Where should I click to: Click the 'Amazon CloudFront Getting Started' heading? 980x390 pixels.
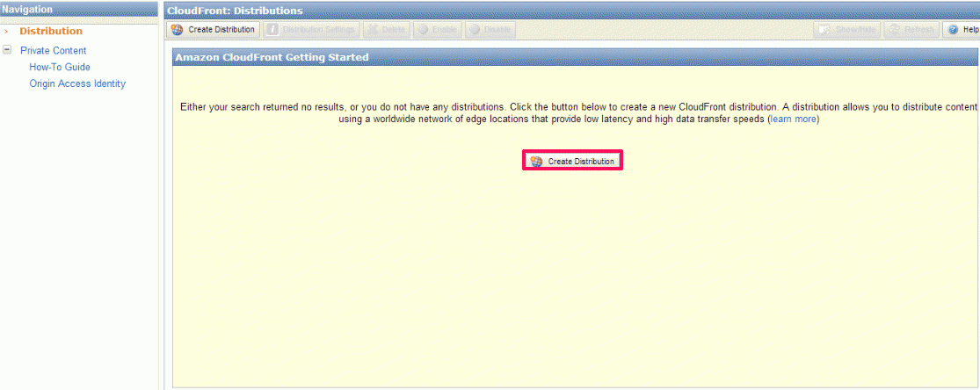coord(575,57)
